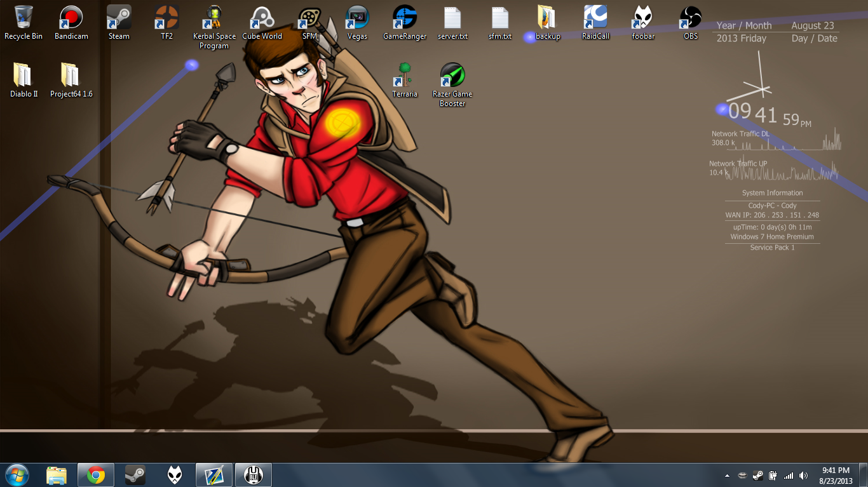Select the Steam desktop shortcut
Viewport: 868px width, 487px height.
pos(119,23)
